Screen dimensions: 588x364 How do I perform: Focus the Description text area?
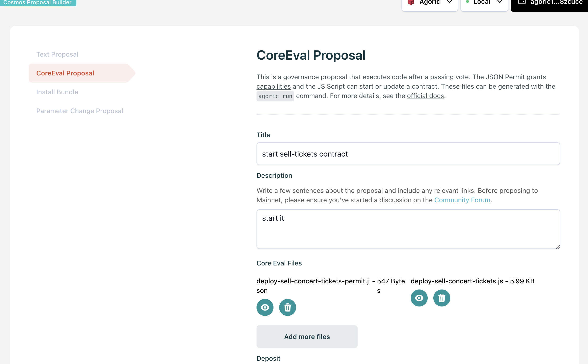tap(408, 229)
